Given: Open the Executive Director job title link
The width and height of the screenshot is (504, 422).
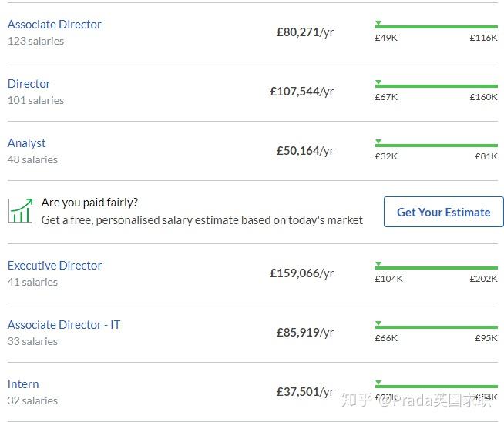Looking at the screenshot, I should click(x=55, y=266).
